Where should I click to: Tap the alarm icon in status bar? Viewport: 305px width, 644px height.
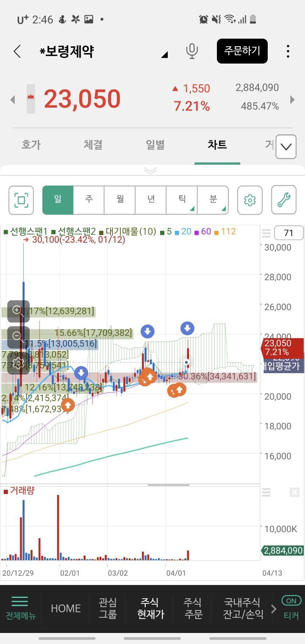[x=204, y=19]
